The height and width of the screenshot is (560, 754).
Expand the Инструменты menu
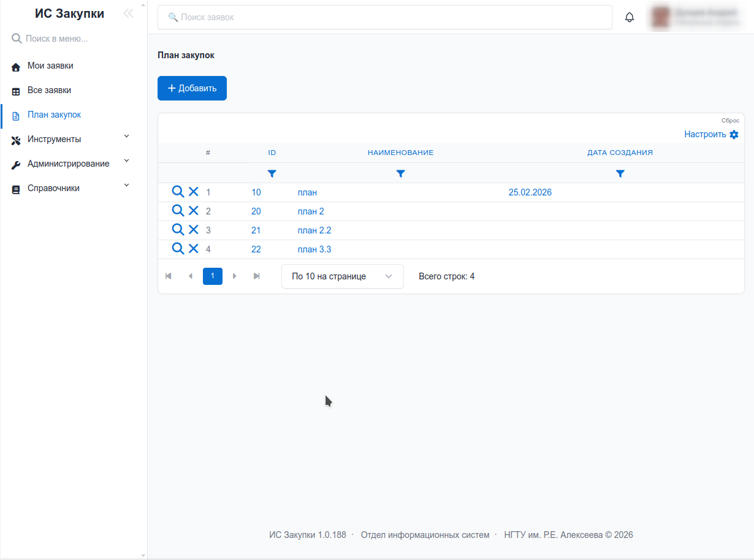74,139
